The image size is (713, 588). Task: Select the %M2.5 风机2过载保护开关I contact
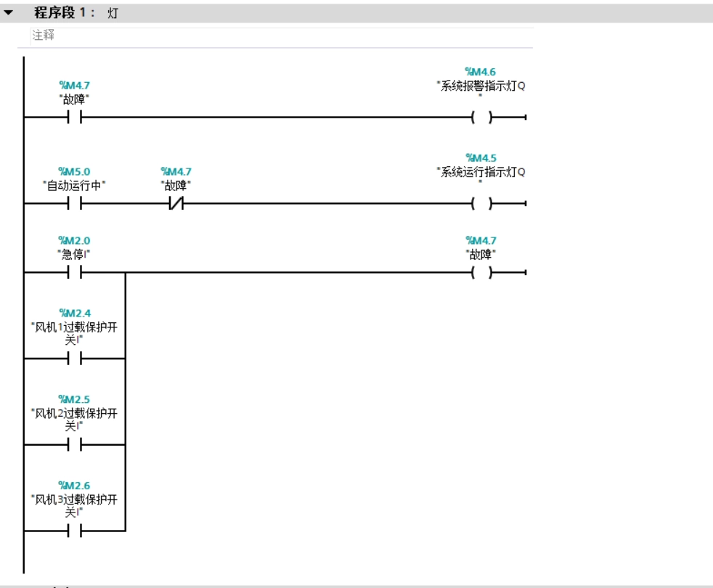click(75, 445)
